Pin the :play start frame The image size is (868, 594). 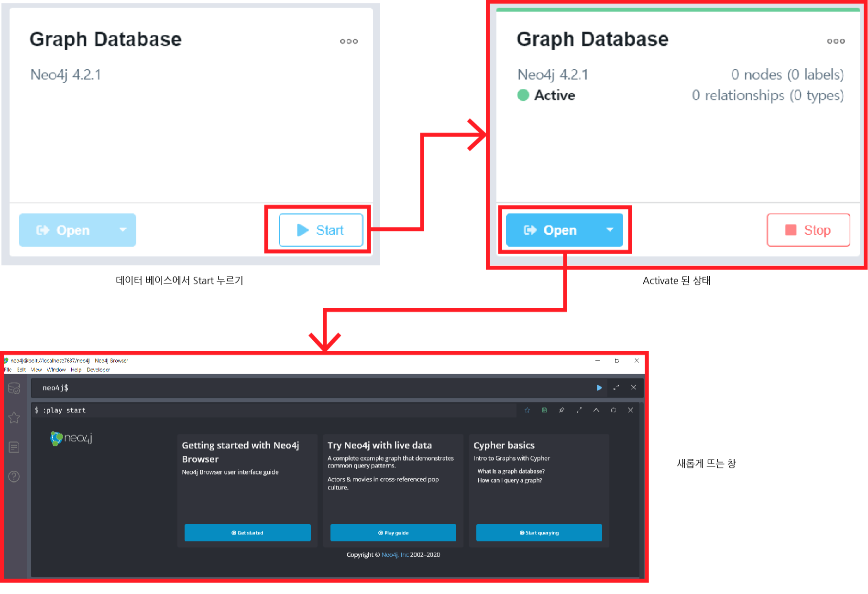pos(561,410)
